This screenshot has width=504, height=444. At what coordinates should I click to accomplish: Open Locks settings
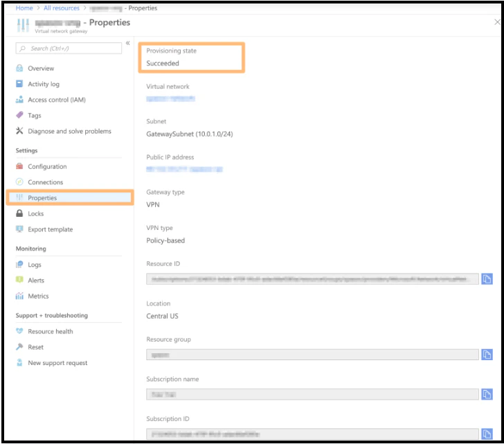[x=36, y=213]
